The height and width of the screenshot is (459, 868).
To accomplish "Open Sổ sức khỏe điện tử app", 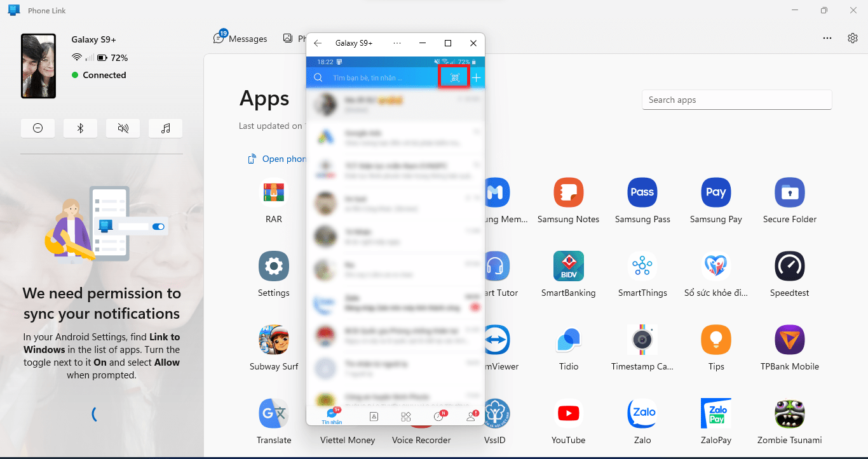I will click(x=716, y=266).
